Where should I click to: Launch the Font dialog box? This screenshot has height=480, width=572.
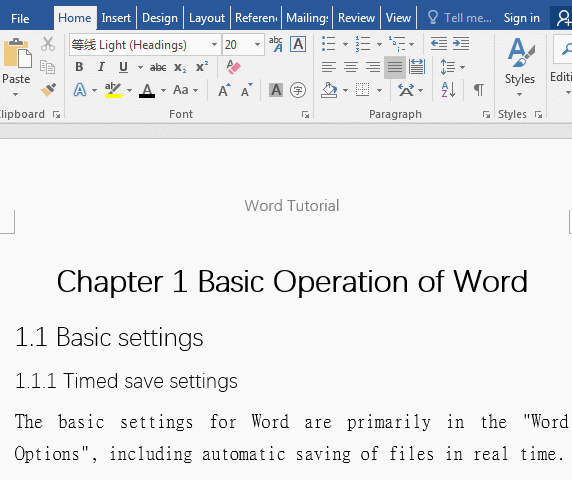[x=305, y=115]
